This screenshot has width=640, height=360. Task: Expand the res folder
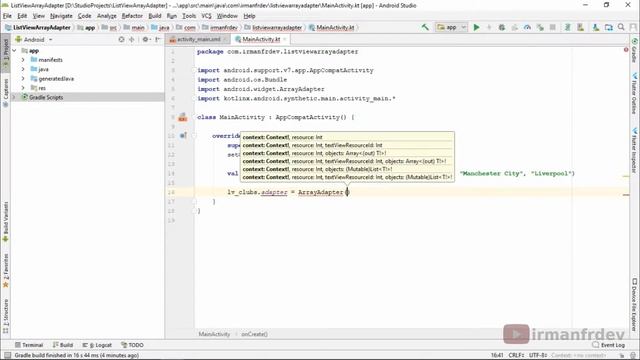pos(23,88)
